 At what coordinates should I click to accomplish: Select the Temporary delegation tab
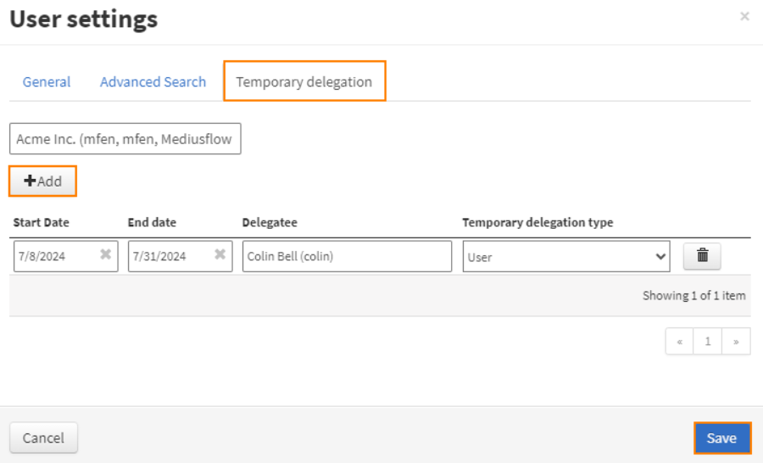[304, 82]
